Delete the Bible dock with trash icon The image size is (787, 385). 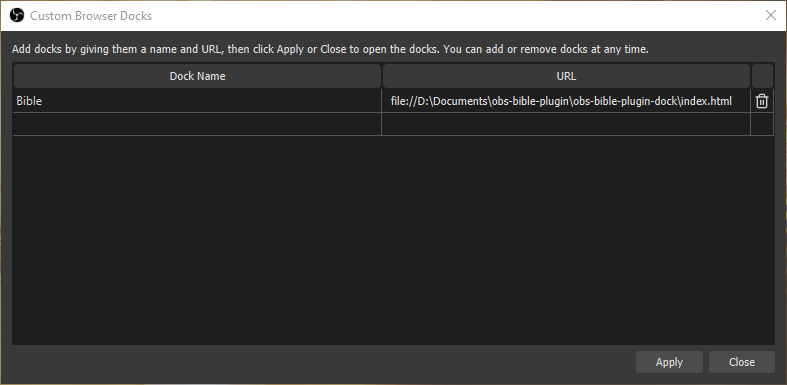point(761,101)
